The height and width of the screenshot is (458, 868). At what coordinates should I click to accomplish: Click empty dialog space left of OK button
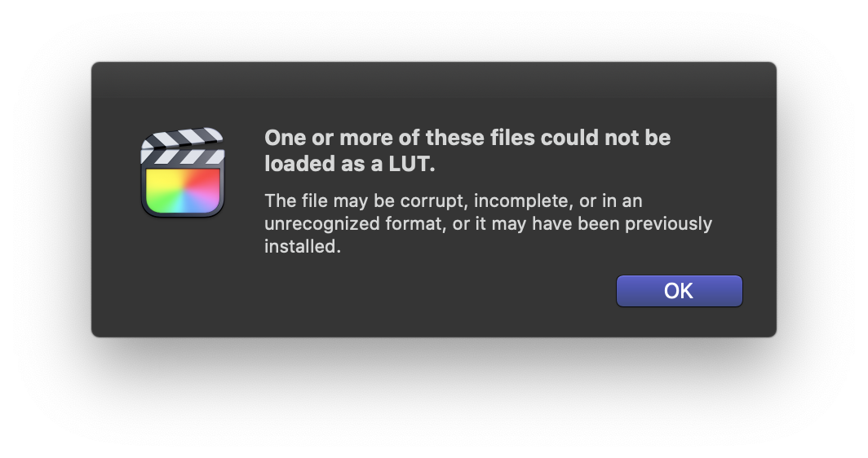(432, 291)
